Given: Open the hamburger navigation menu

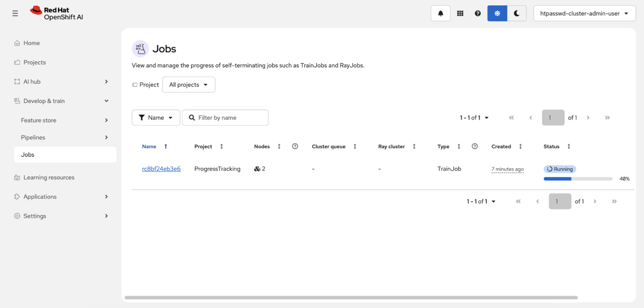Looking at the screenshot, I should click(15, 13).
